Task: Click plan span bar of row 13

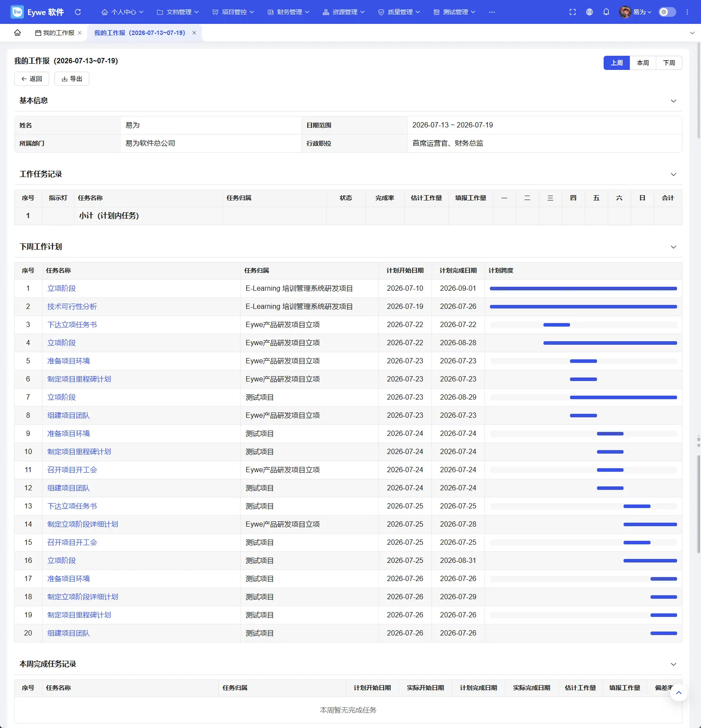Action: point(637,506)
